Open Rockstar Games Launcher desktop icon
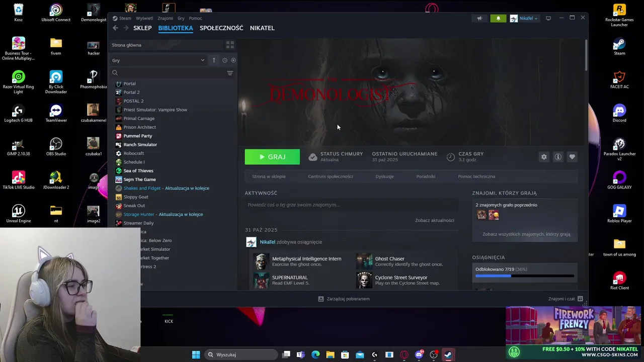The width and height of the screenshot is (644, 362). (619, 15)
